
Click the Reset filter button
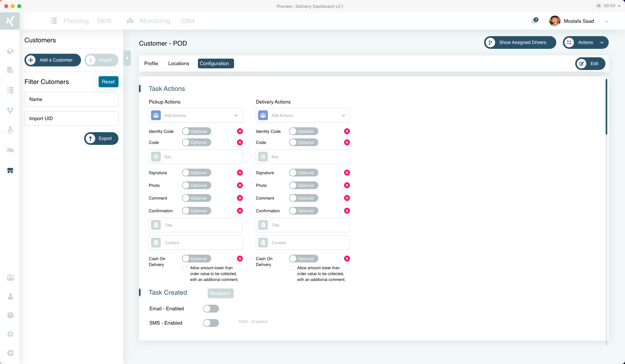[108, 82]
